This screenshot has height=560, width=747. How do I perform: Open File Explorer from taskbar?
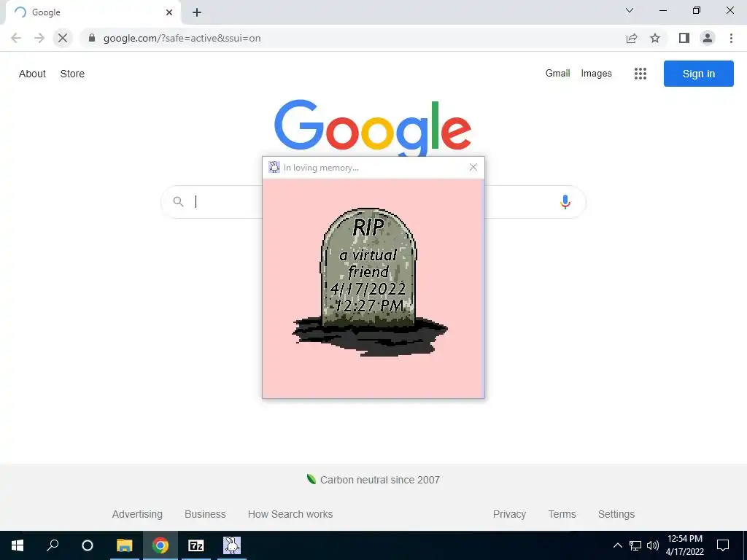tap(124, 545)
